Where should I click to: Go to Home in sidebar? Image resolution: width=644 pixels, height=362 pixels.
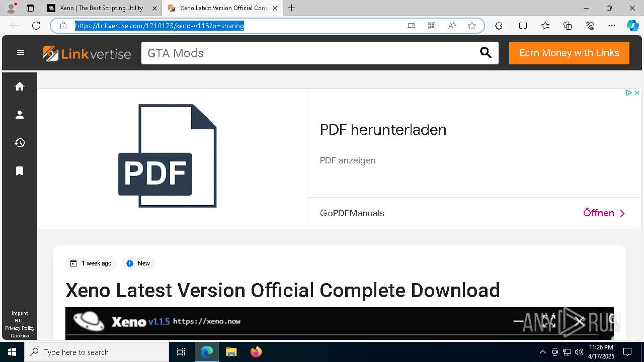[20, 86]
